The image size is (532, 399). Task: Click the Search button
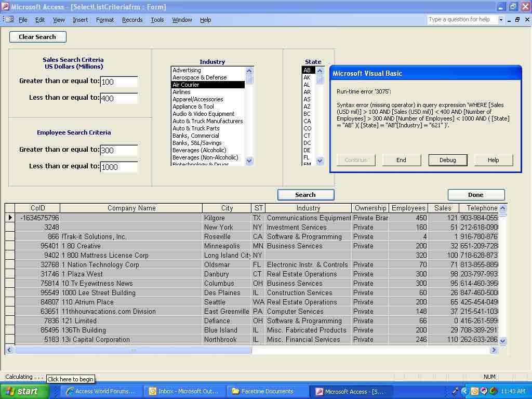coord(305,195)
